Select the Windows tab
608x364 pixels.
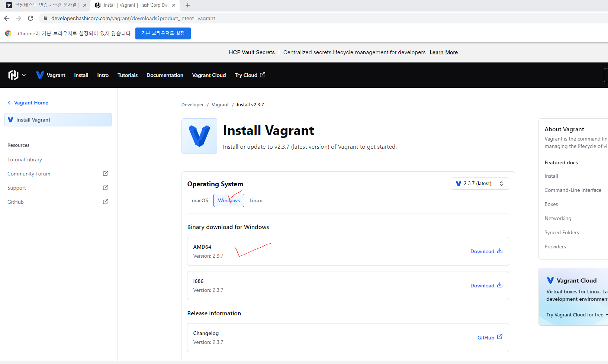click(x=229, y=200)
